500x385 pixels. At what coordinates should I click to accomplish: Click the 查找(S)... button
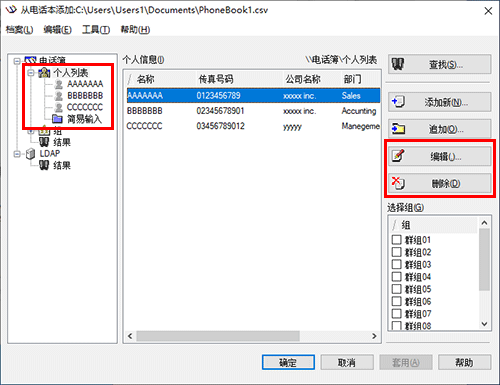click(x=439, y=64)
